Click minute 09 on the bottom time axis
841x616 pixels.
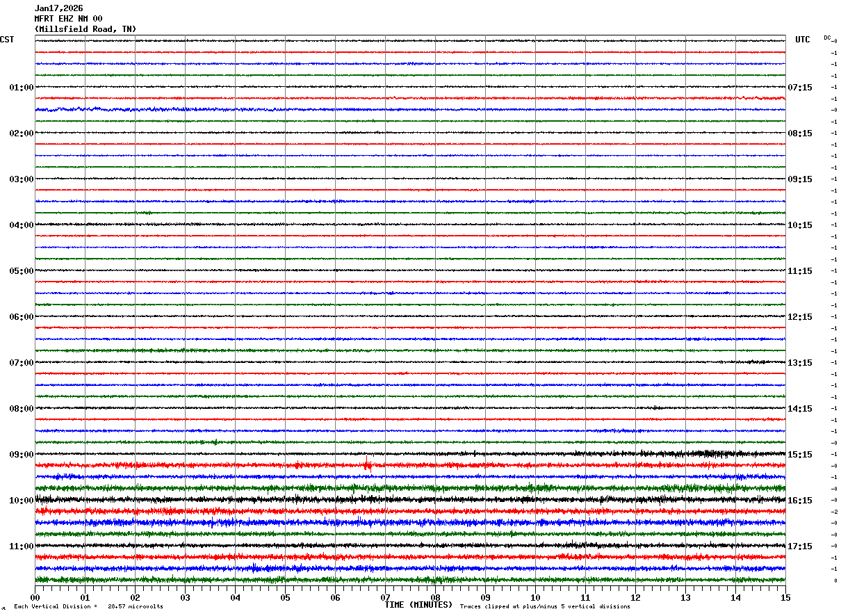click(x=486, y=597)
